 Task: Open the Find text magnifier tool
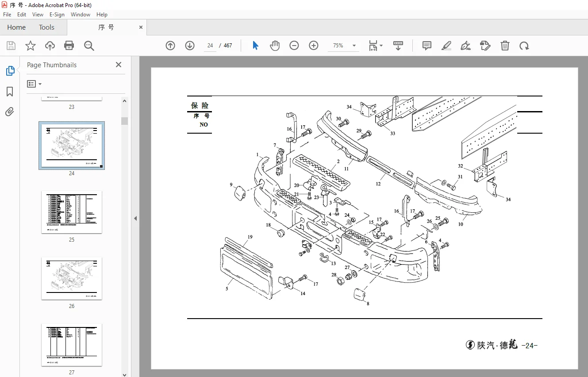tap(89, 46)
